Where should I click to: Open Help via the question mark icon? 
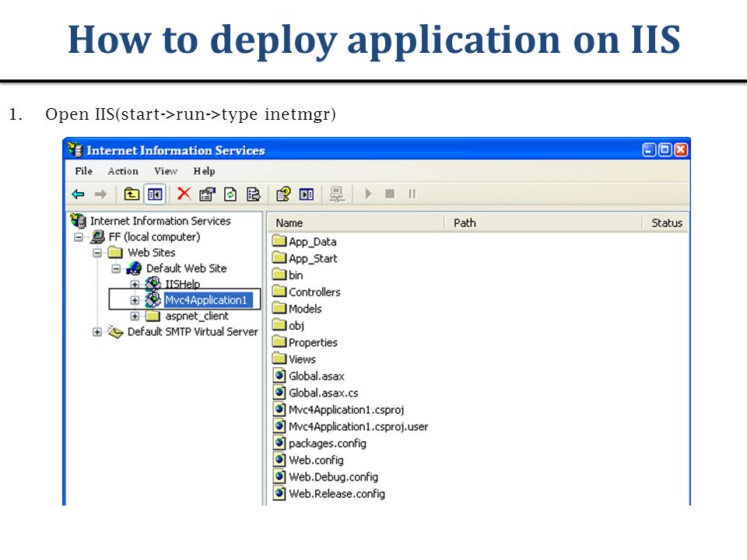283,194
